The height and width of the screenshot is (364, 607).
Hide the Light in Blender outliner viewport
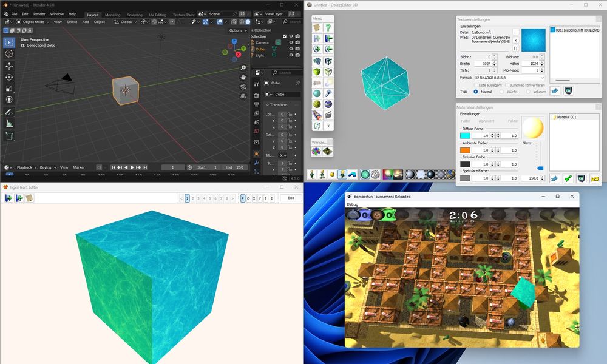(291, 55)
